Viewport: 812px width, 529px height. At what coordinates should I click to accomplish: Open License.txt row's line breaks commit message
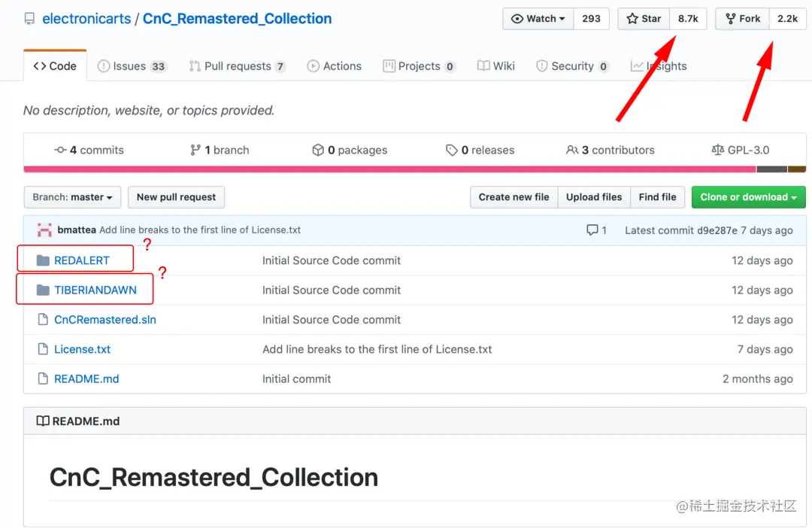377,349
